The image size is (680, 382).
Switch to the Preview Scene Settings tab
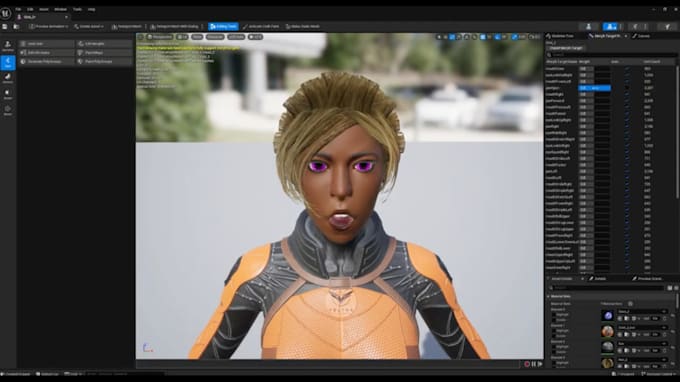coord(647,279)
